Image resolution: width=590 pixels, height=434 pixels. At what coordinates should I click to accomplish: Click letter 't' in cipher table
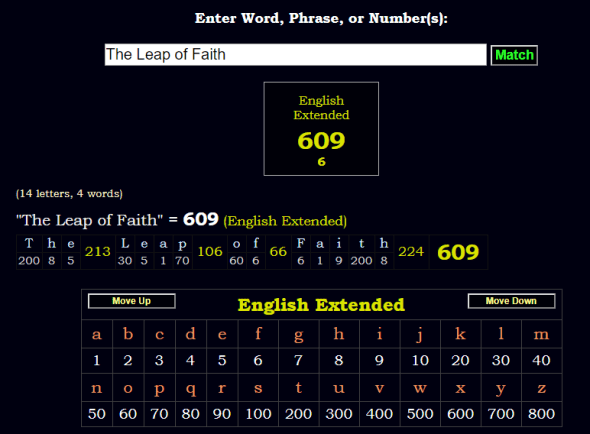[x=298, y=387]
